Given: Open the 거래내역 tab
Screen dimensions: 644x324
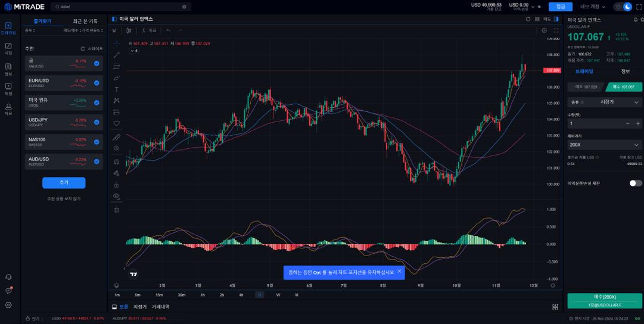Looking at the screenshot, I should coord(160,307).
